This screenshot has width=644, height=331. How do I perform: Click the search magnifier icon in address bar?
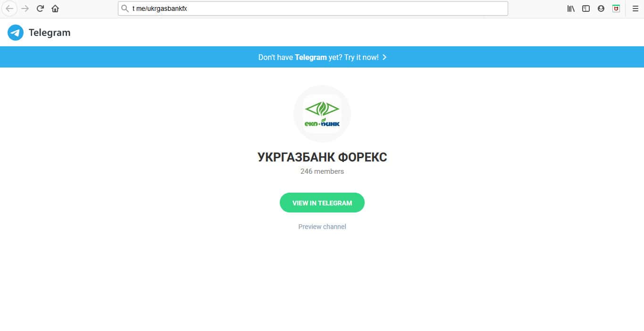pyautogui.click(x=125, y=8)
